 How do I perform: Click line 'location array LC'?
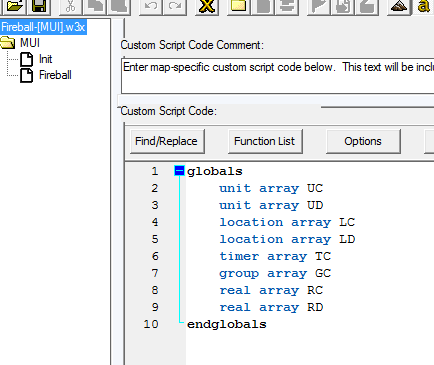287,222
